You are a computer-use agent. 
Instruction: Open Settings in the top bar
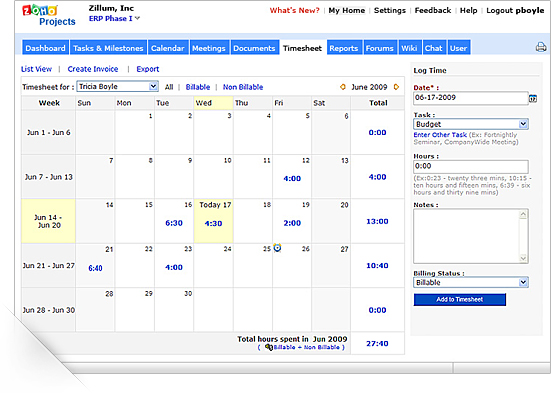[390, 11]
